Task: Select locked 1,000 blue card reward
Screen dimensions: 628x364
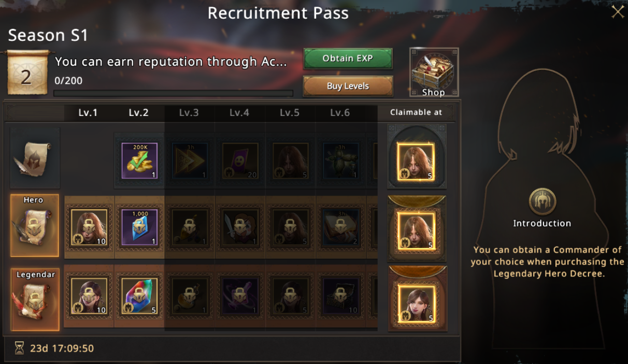Action: [x=139, y=227]
